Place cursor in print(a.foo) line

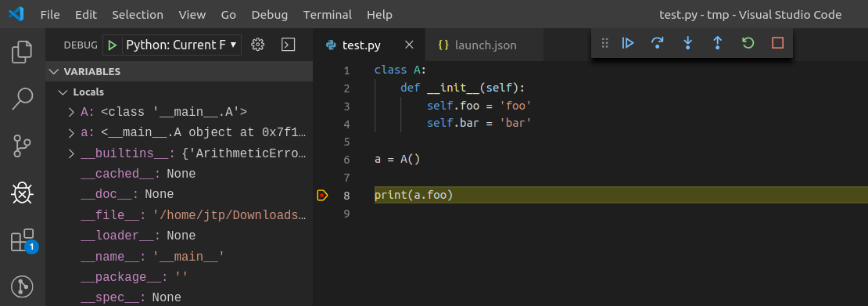tap(414, 195)
